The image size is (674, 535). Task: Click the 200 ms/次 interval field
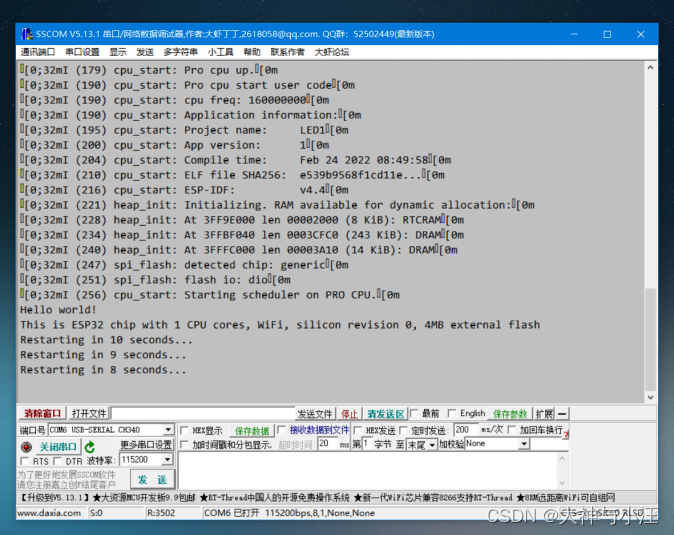[x=466, y=430]
